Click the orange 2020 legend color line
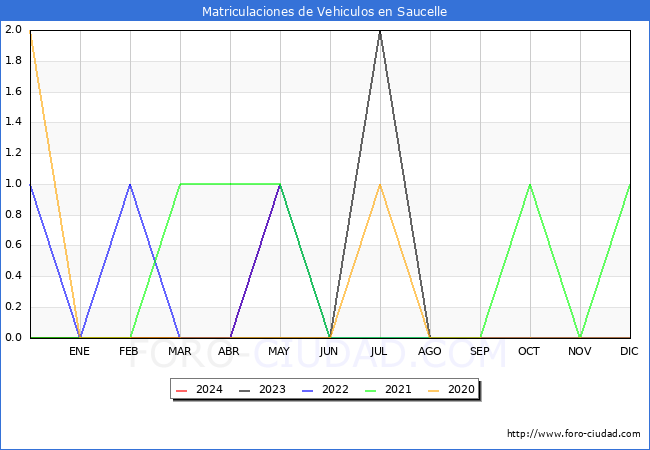This screenshot has width=650, height=450. point(434,390)
